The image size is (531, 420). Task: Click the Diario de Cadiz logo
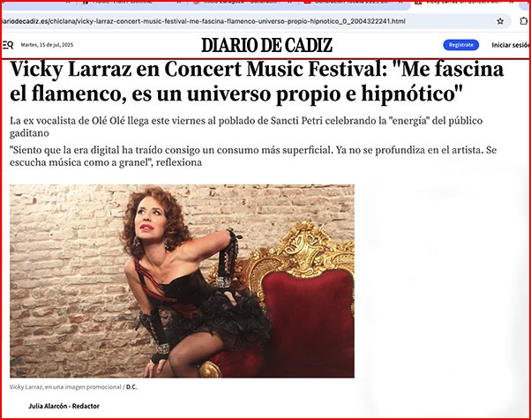[x=267, y=45]
